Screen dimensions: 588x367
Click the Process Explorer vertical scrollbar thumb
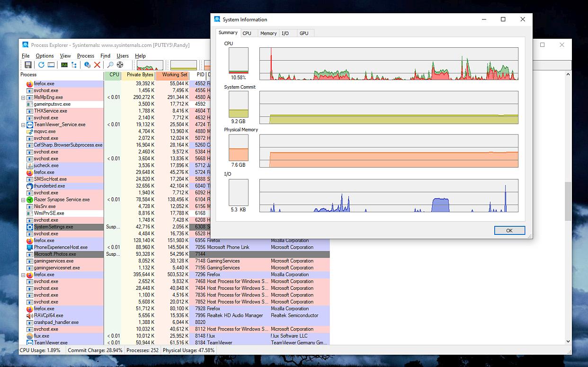click(568, 201)
